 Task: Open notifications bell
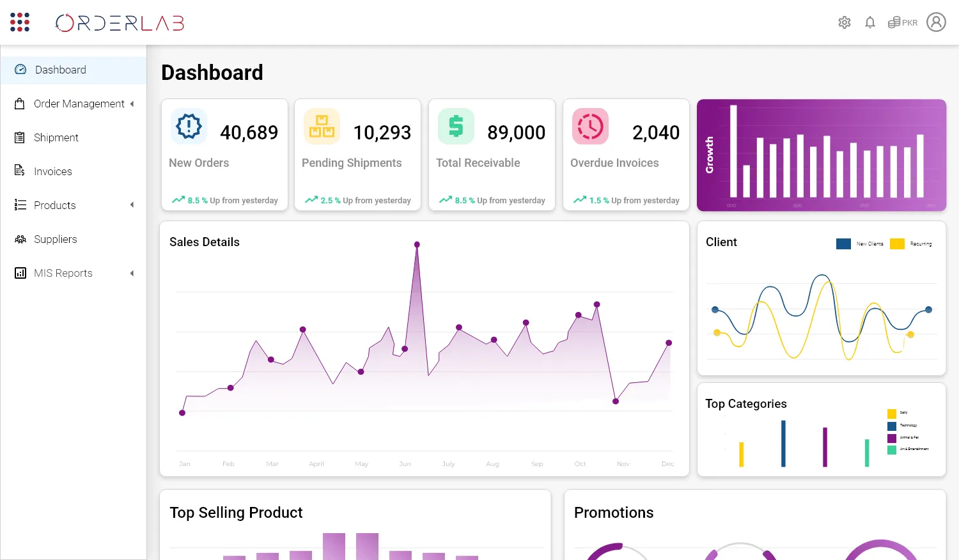[870, 22]
